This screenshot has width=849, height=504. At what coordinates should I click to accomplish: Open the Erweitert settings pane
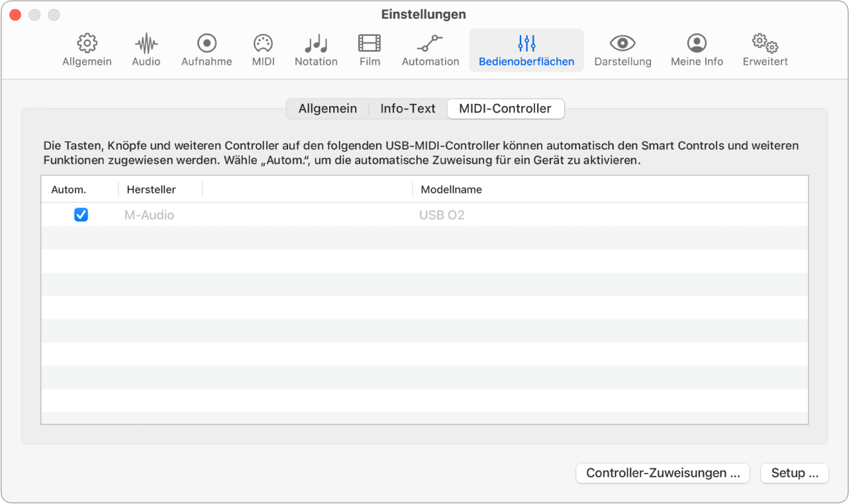click(765, 50)
